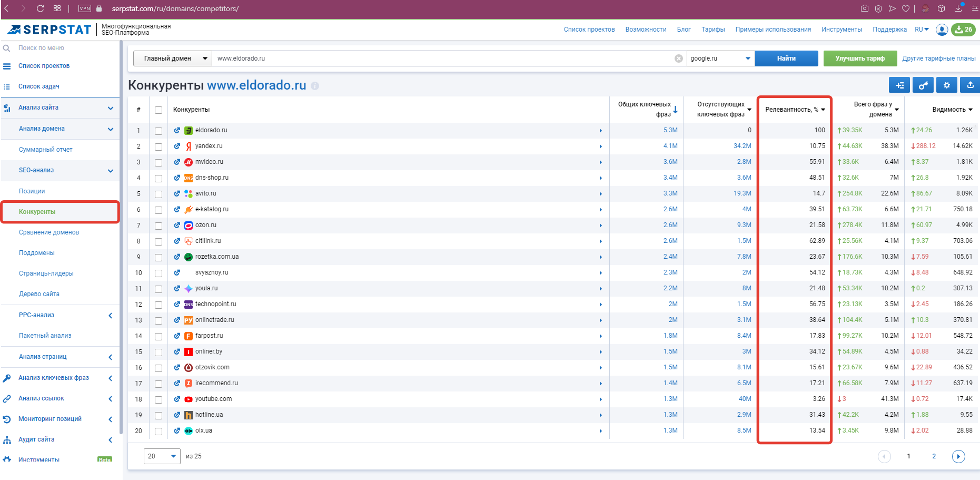Reload the page with the browser refresh icon
This screenshot has height=480, width=980.
pos(40,8)
